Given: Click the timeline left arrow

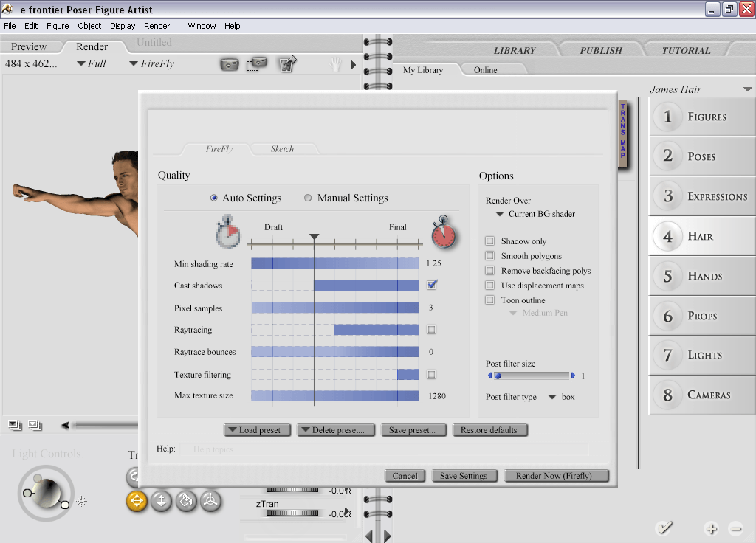Looking at the screenshot, I should coord(65,425).
